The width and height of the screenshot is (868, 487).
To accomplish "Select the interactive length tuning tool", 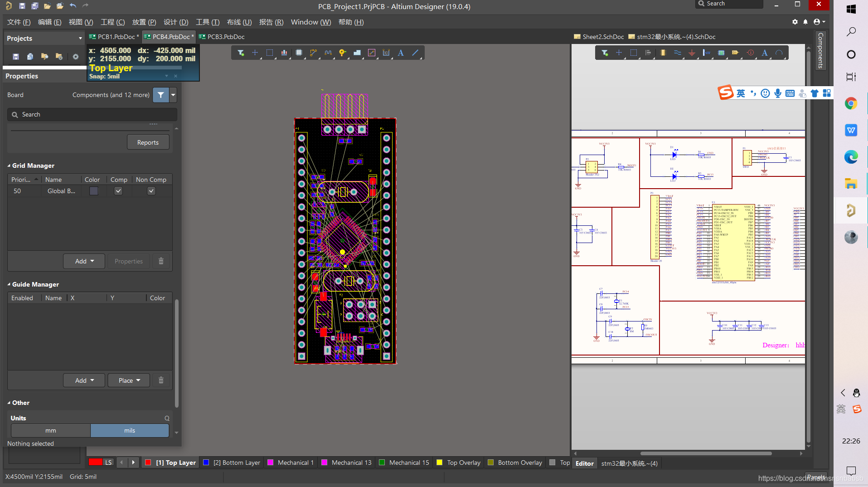I will click(x=328, y=53).
